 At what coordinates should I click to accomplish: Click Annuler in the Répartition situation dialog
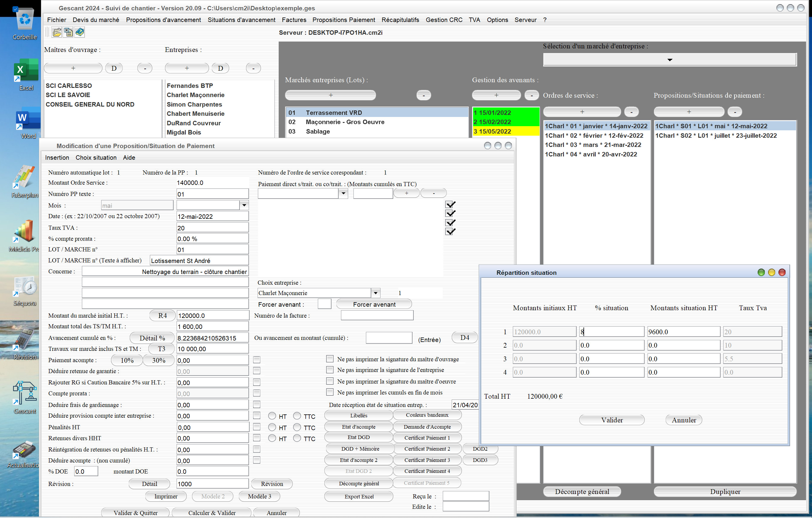point(684,420)
